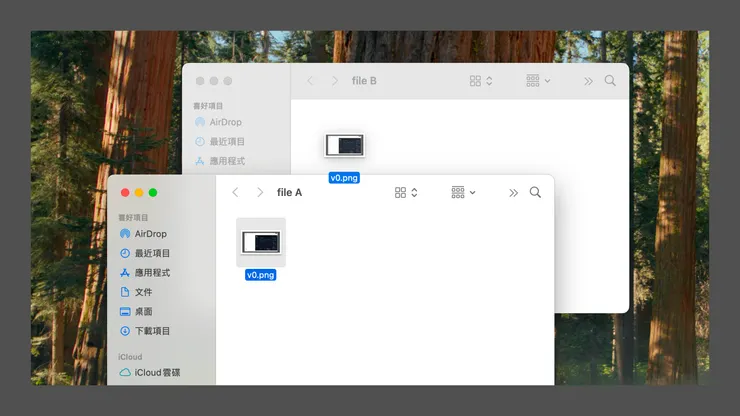Open 應用程式 in file A sidebar
740x416 pixels.
click(x=145, y=272)
